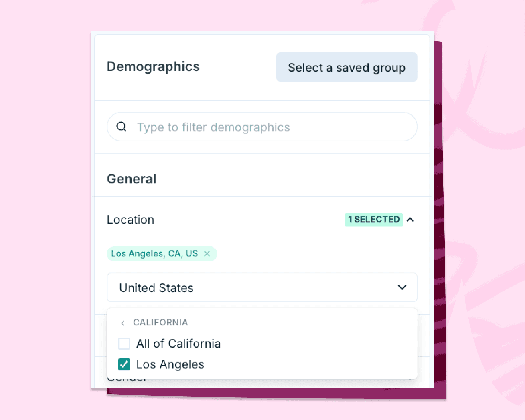Click the General section title
The width and height of the screenshot is (525, 420).
tap(132, 179)
